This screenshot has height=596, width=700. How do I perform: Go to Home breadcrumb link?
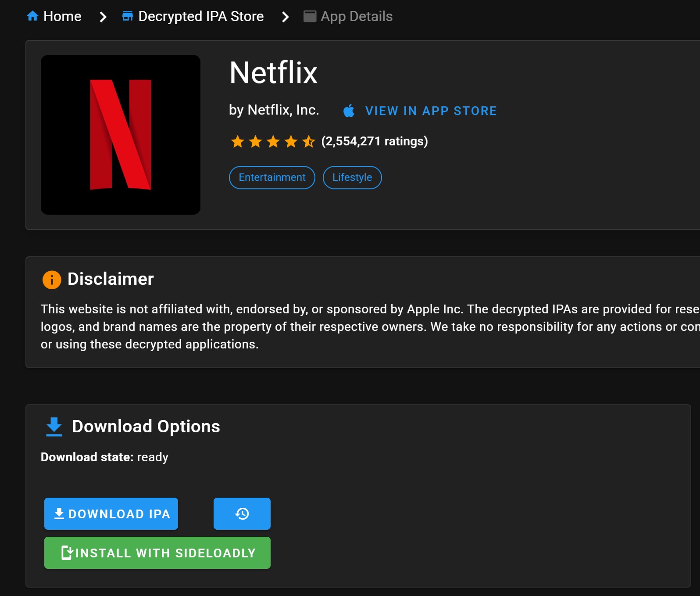(62, 16)
